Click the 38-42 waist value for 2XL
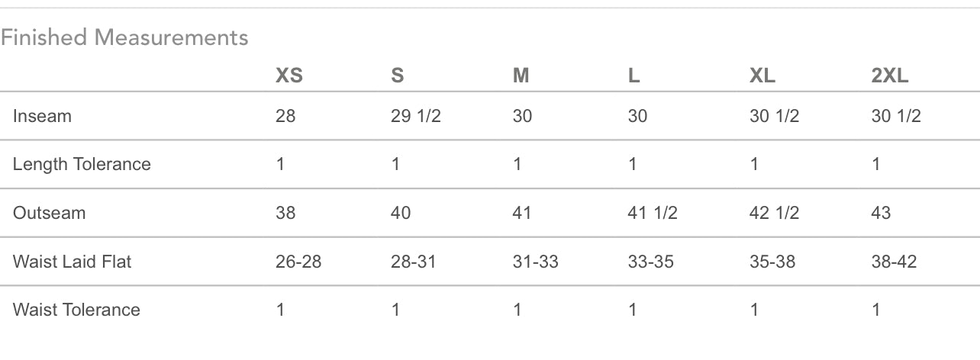 (894, 262)
